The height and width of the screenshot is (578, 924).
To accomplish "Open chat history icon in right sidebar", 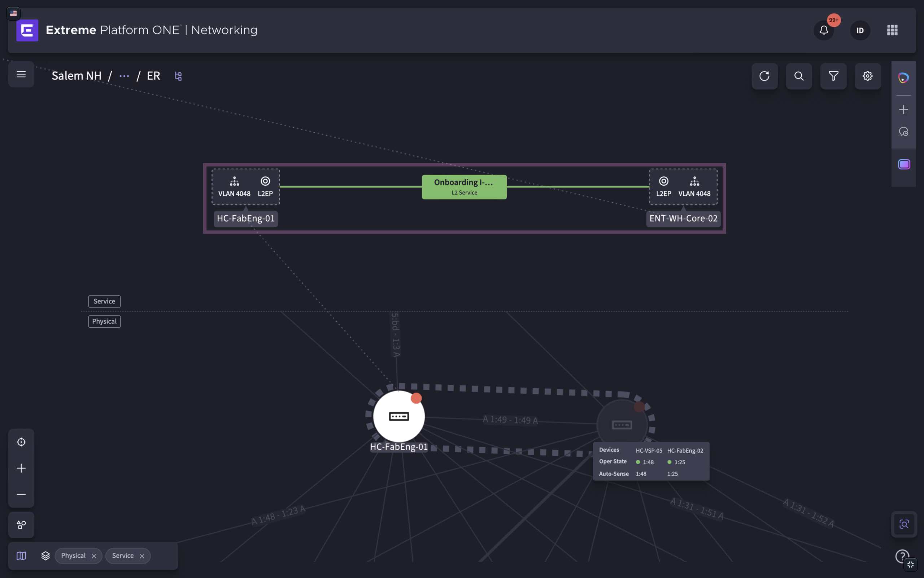I will 903,132.
